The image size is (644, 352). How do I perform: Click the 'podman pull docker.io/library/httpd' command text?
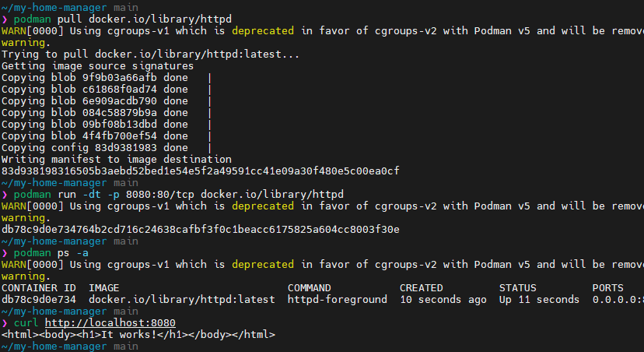(123, 19)
